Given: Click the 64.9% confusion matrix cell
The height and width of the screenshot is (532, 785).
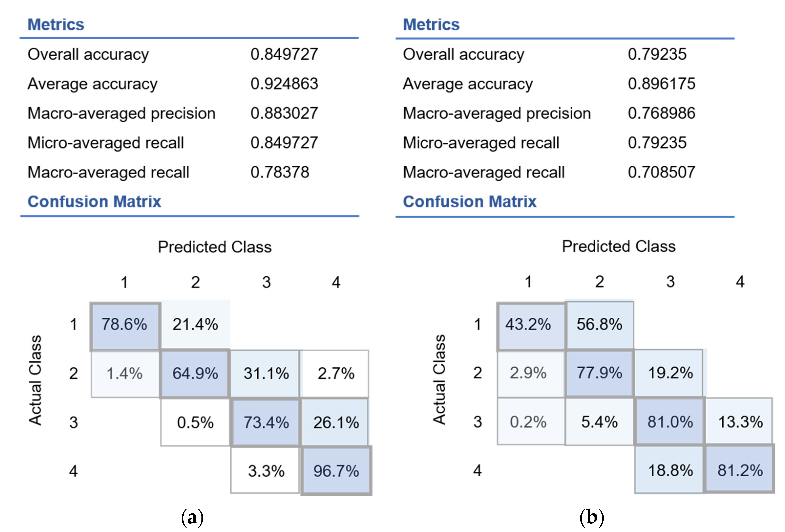Looking at the screenshot, I should click(x=195, y=374).
